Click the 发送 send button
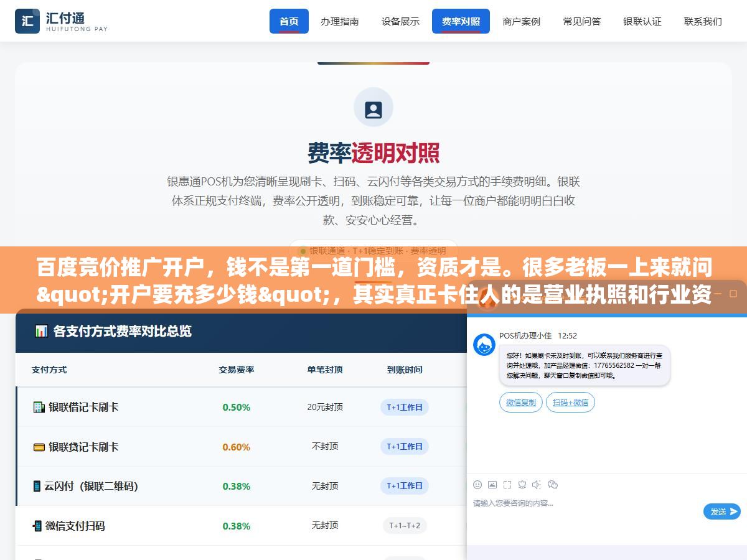Image resolution: width=747 pixels, height=560 pixels. point(722,511)
